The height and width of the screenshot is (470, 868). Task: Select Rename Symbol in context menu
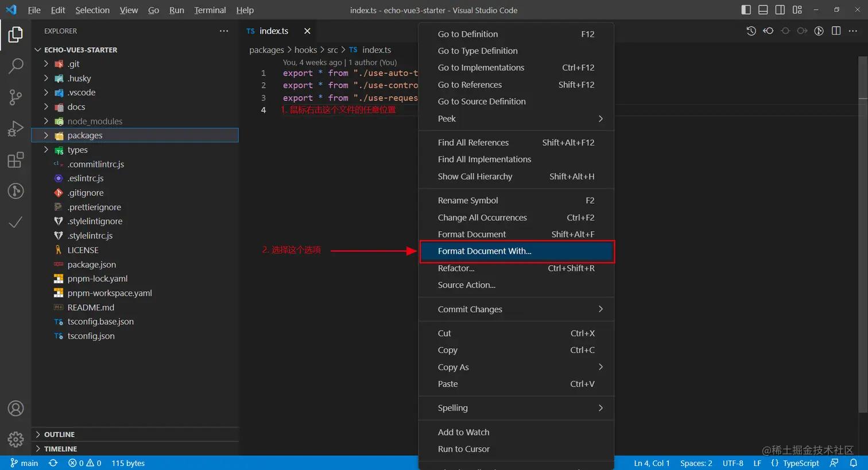pyautogui.click(x=516, y=200)
